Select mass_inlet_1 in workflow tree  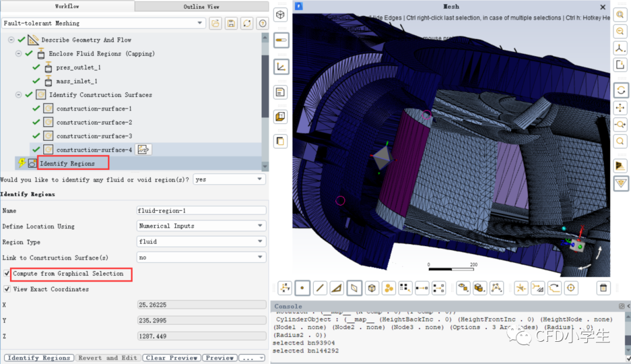(77, 81)
